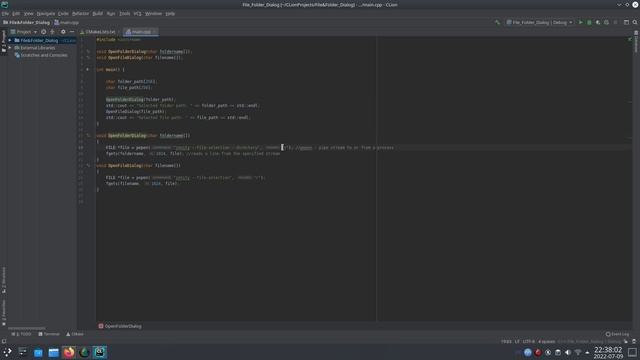The height and width of the screenshot is (360, 640).
Task: Click the Run with Coverage icon
Action: click(x=598, y=22)
